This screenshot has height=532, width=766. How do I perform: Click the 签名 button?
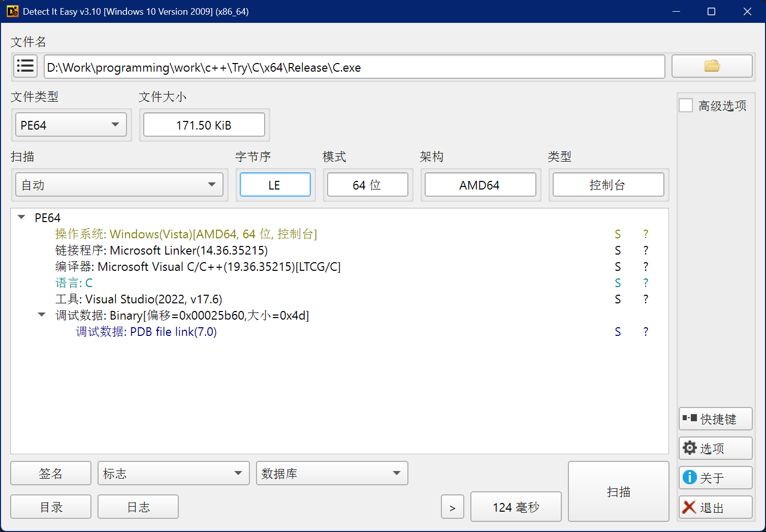coord(51,473)
